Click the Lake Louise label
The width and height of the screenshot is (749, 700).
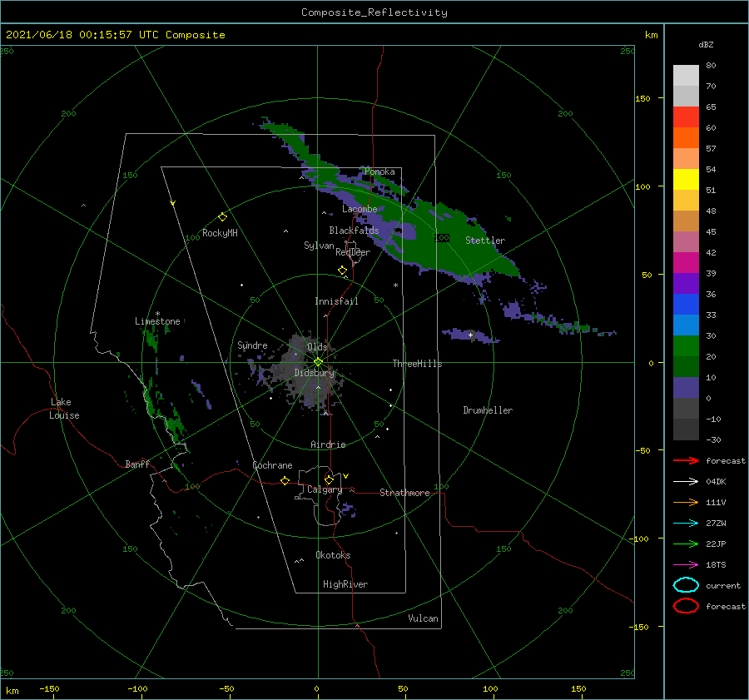64,409
